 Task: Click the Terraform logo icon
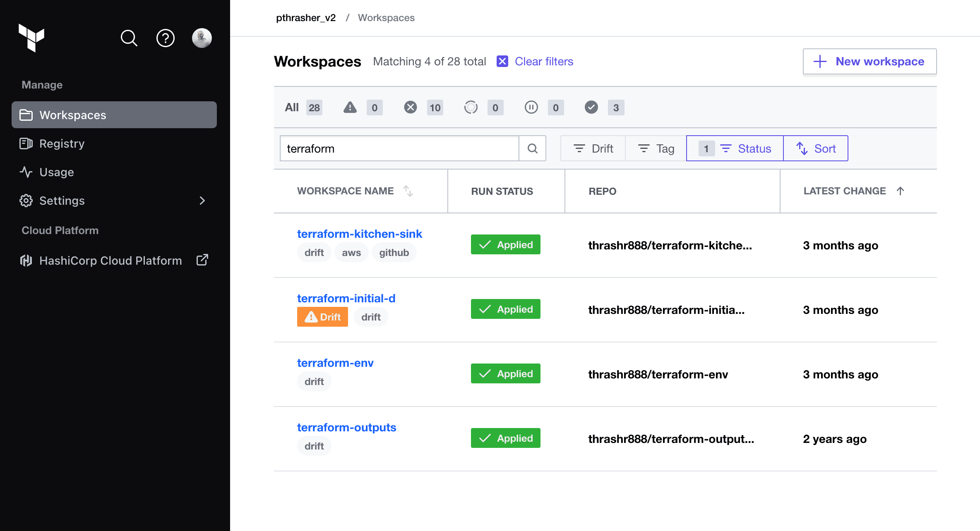(31, 38)
